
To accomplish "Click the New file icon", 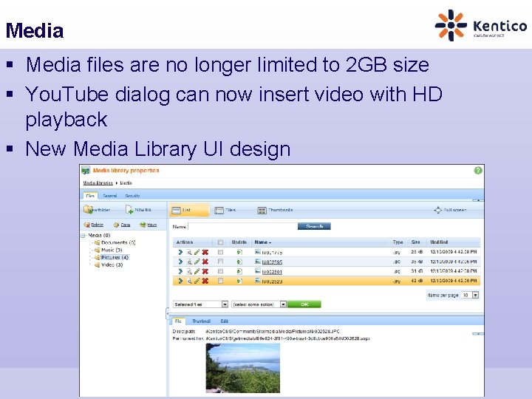I will pos(129,210).
